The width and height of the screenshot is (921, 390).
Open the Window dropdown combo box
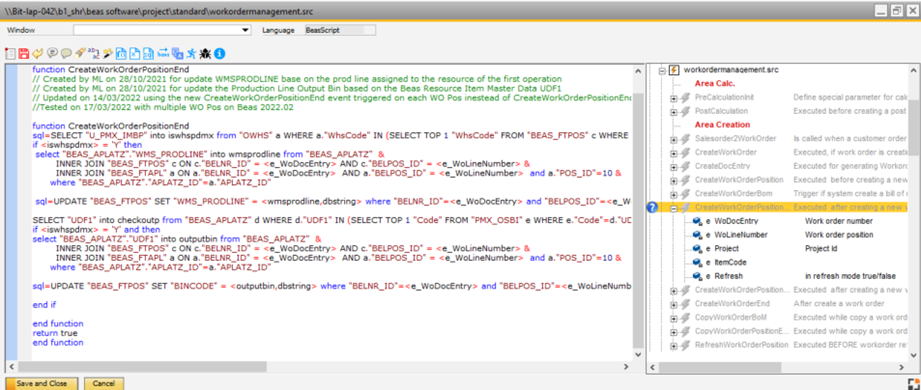pos(162,30)
